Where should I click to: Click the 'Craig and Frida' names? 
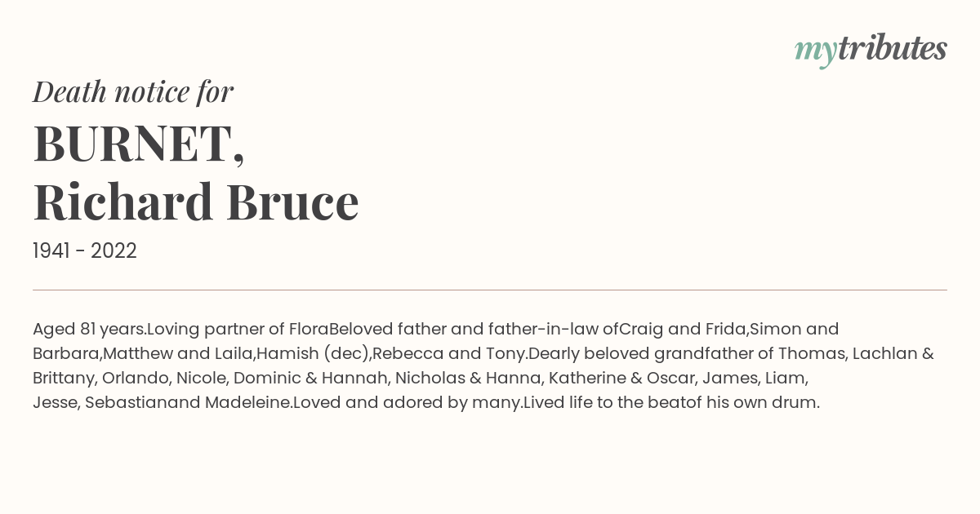[682, 330]
